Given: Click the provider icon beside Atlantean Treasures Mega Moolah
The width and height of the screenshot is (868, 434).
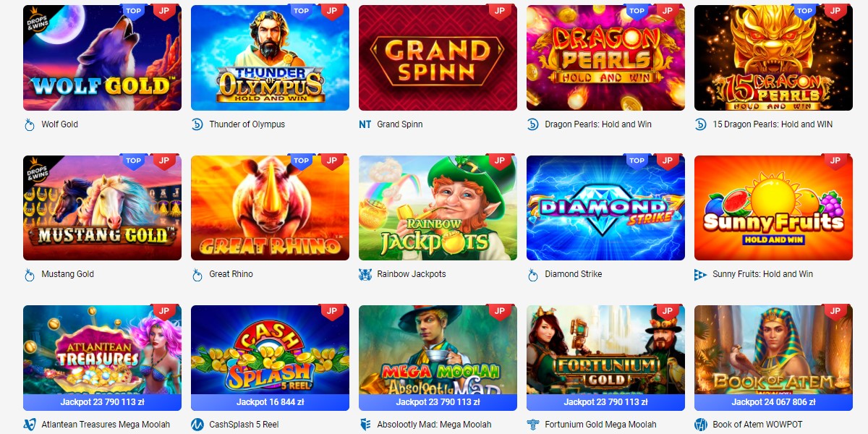Looking at the screenshot, I should 30,425.
